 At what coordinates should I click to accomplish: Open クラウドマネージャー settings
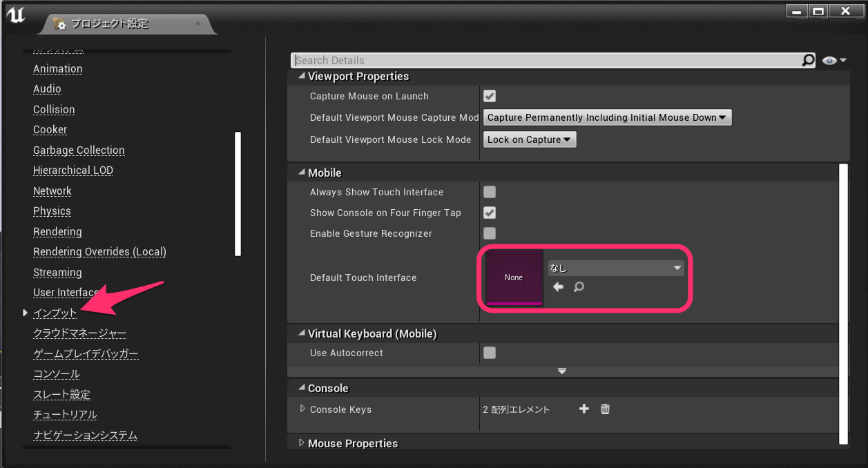tap(80, 333)
